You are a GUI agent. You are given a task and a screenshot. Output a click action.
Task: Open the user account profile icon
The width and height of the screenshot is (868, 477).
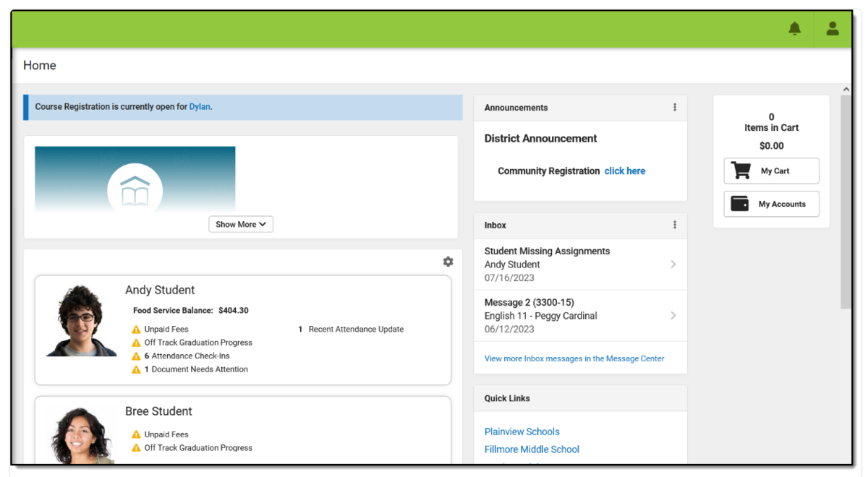[x=833, y=29]
